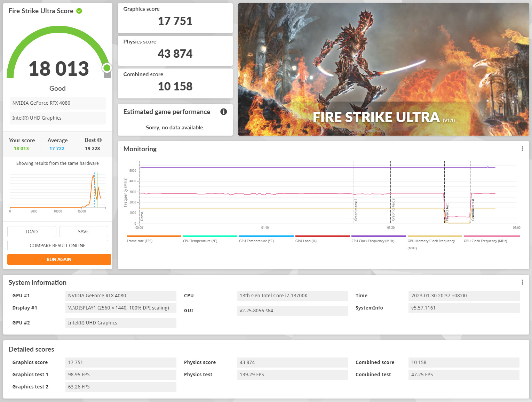The image size is (532, 402).
Task: Click the Display #1 value field
Action: click(121, 308)
